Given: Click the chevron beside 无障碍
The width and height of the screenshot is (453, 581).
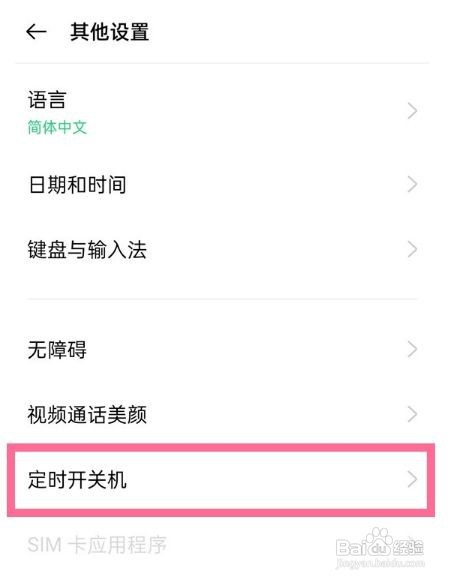Looking at the screenshot, I should click(x=412, y=349).
